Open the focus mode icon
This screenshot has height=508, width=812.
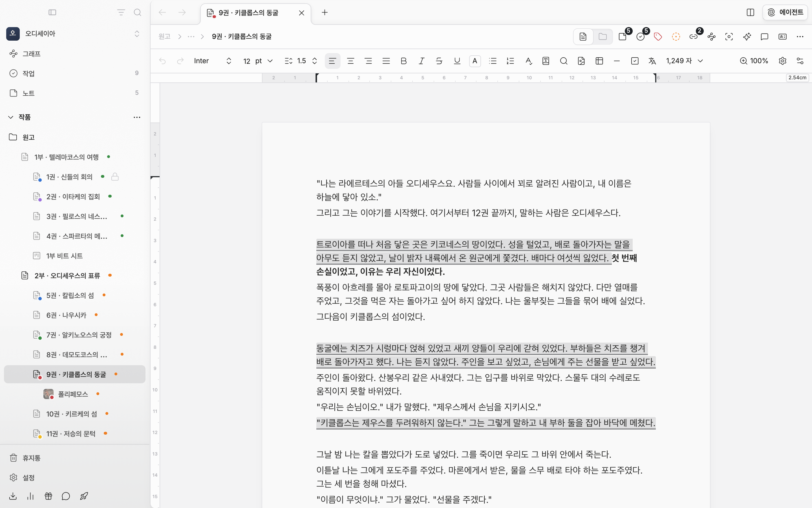729,37
